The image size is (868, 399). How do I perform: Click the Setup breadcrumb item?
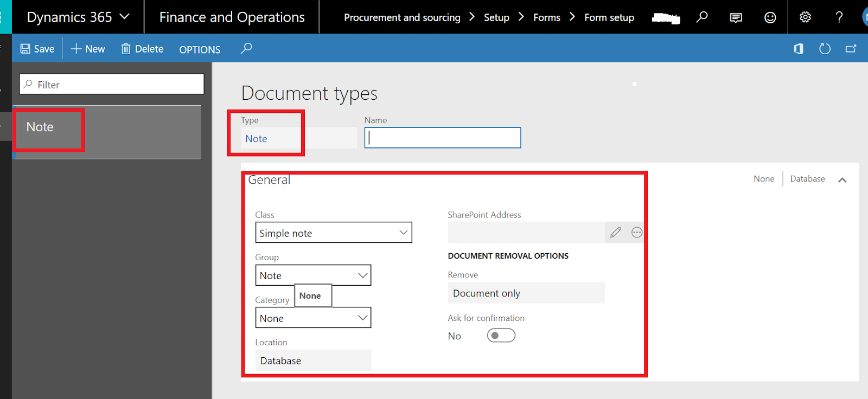tap(496, 17)
